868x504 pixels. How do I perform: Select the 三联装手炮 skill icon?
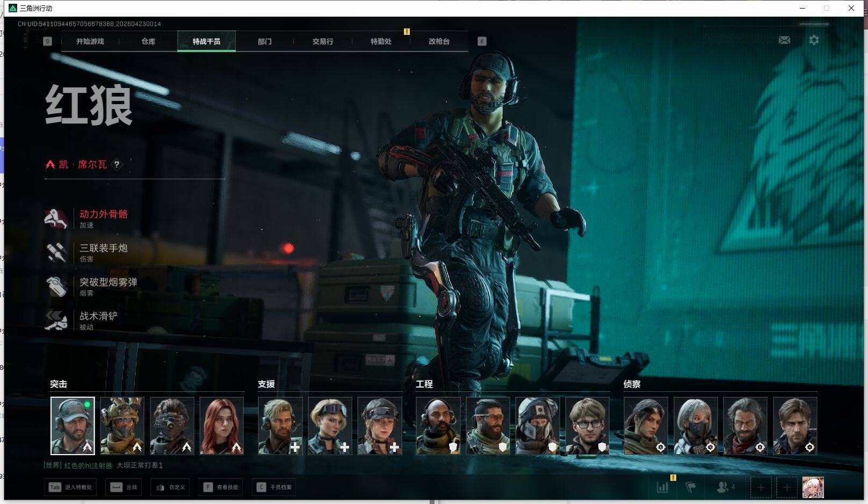[56, 252]
